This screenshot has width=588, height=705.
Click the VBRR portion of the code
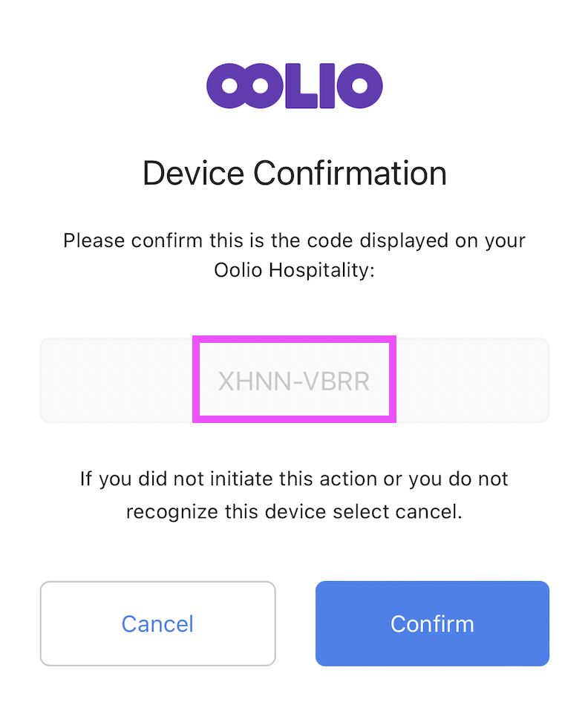338,381
